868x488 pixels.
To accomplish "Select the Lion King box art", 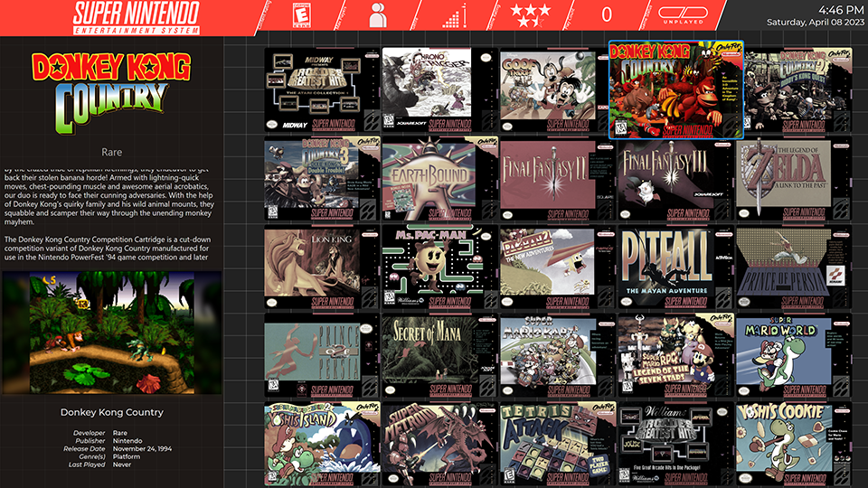I will [x=322, y=267].
